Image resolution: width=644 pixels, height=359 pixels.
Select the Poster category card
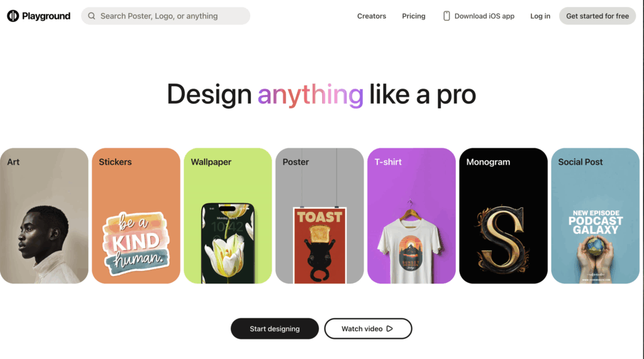[x=319, y=216]
